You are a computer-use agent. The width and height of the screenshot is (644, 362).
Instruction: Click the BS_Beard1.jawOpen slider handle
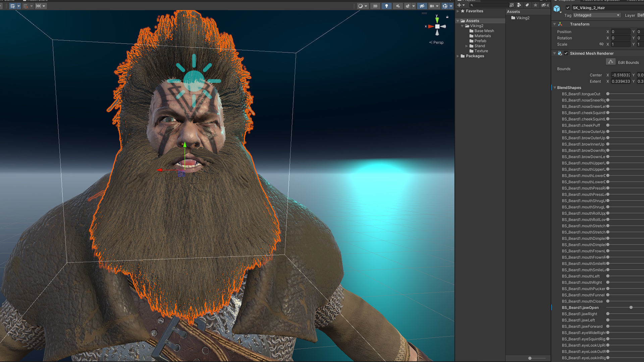pyautogui.click(x=631, y=307)
